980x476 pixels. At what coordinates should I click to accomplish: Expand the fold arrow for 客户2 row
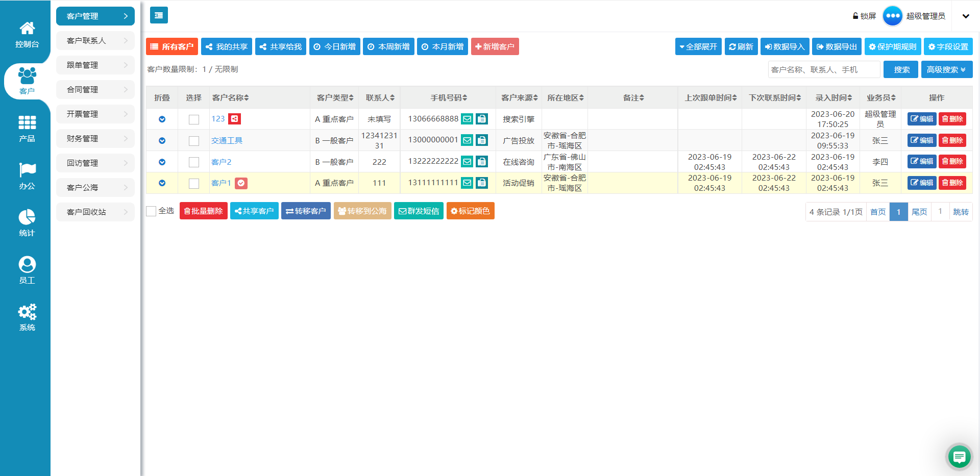coord(162,162)
